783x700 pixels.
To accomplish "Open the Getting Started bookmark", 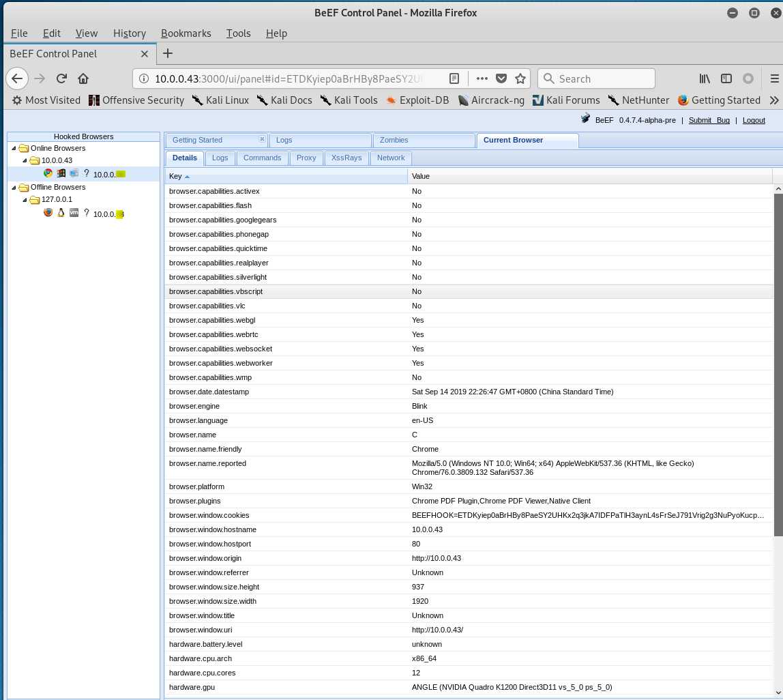I will pos(719,100).
